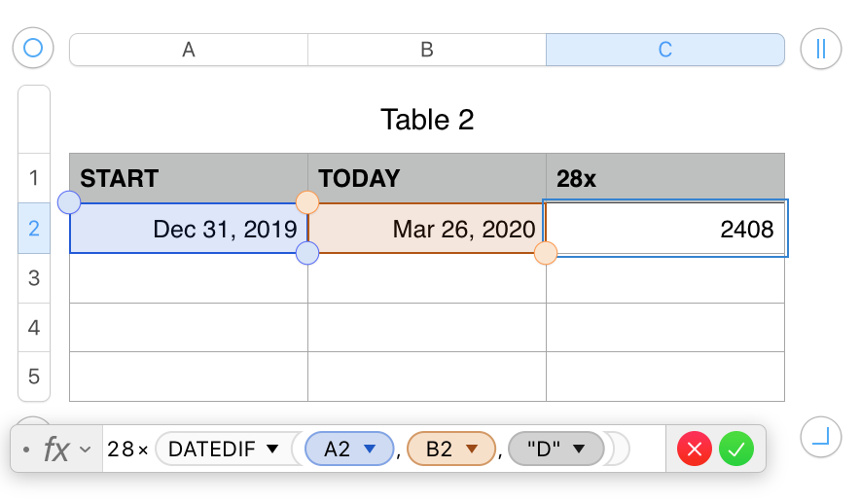Click the orange top handle of B2 range

tap(307, 202)
